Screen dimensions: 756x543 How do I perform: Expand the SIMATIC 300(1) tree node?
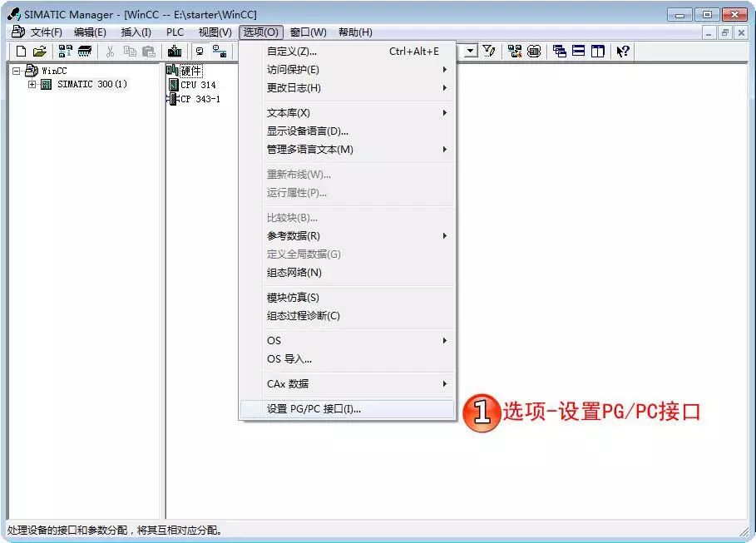pyautogui.click(x=32, y=84)
